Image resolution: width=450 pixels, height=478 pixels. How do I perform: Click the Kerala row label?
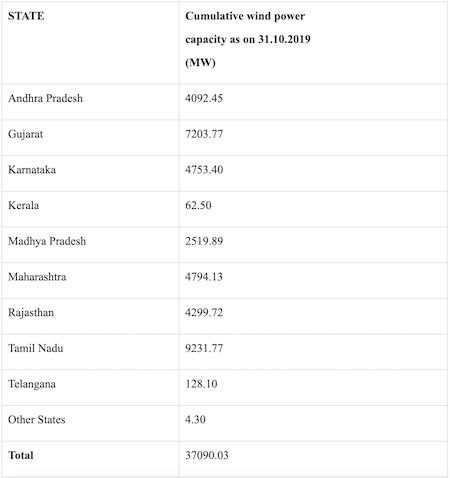(x=24, y=205)
